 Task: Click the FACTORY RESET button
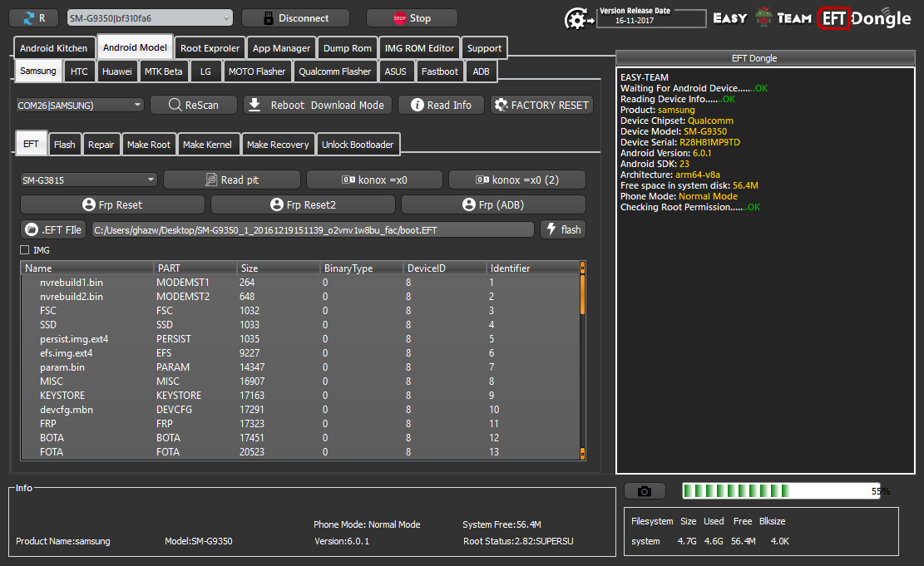click(x=541, y=105)
